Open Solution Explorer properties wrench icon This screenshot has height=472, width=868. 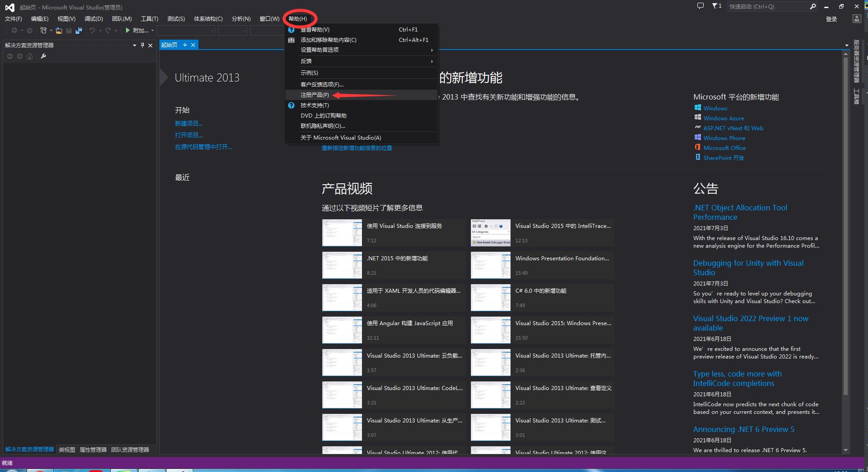coord(43,56)
